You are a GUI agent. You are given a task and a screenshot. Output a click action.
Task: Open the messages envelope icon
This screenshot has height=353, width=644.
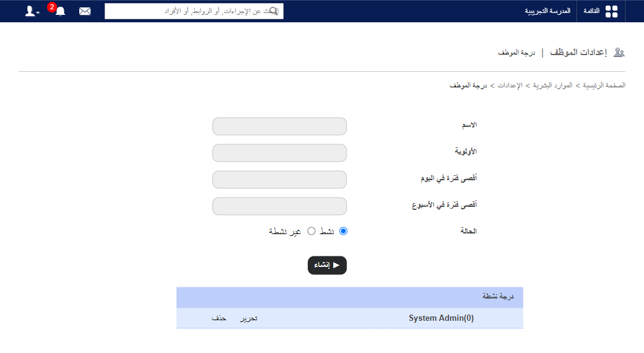85,11
